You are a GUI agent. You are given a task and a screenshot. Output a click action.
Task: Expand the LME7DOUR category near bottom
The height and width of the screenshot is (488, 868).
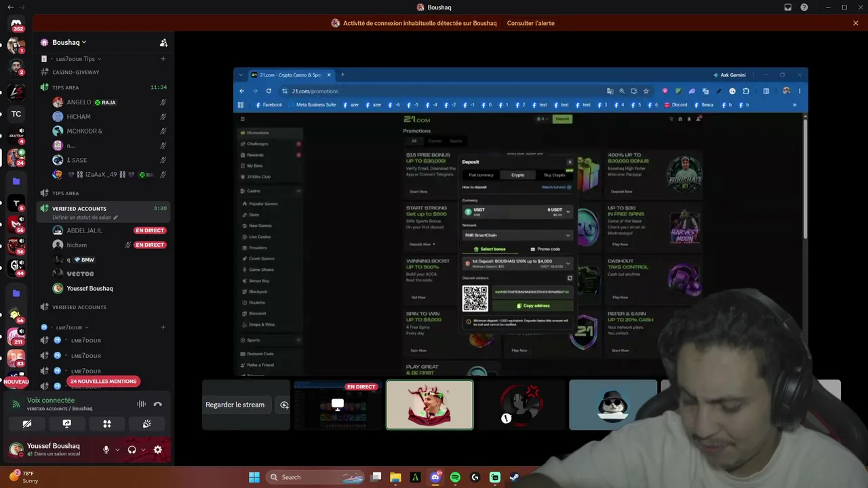click(71, 327)
